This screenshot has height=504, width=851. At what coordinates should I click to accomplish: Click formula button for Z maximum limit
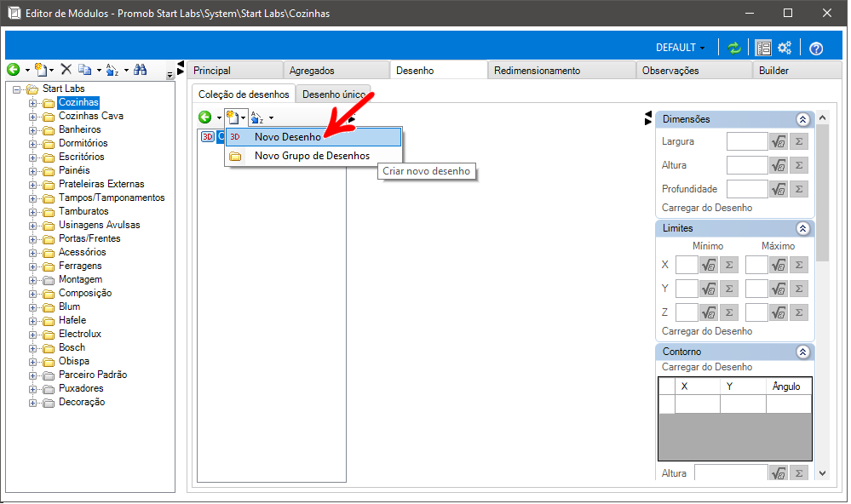(779, 313)
